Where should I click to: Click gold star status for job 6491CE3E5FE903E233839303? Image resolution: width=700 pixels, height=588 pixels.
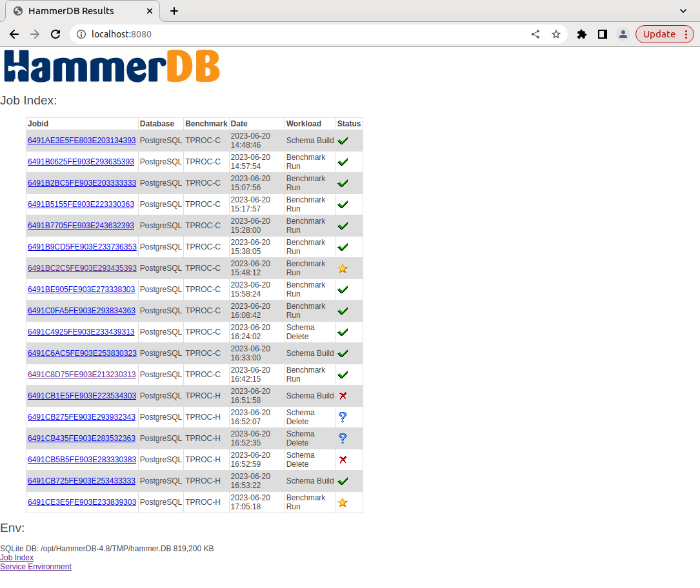[343, 502]
